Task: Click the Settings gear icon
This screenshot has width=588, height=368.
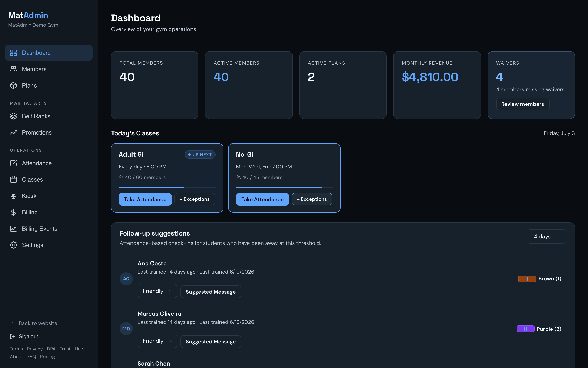Action: pyautogui.click(x=13, y=245)
